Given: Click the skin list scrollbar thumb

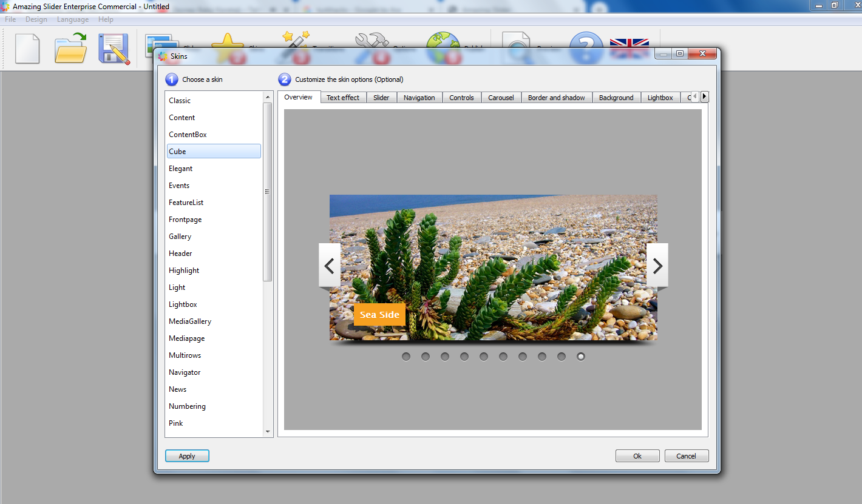Looking at the screenshot, I should click(268, 192).
